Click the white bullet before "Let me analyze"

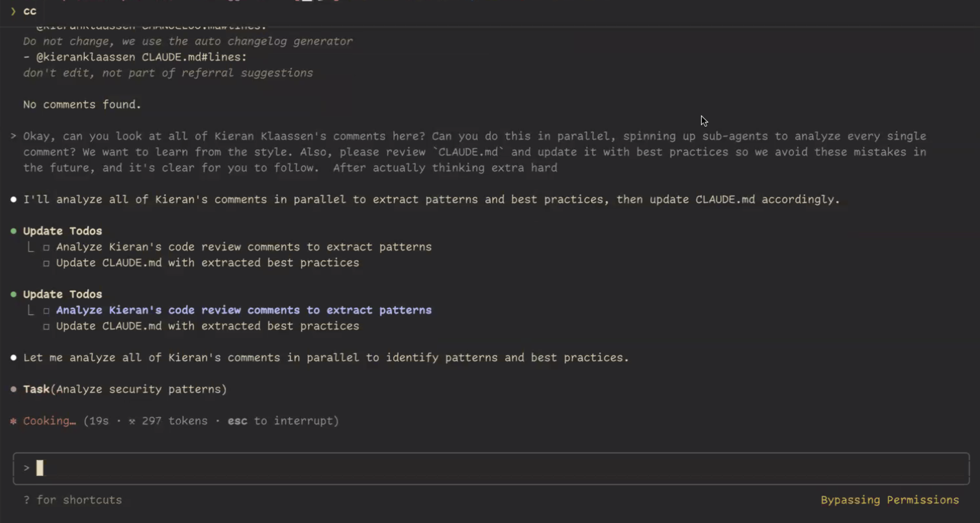pos(14,357)
